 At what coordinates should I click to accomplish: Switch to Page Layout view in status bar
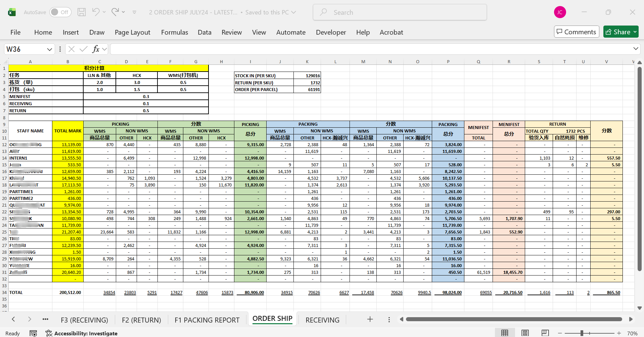coord(524,333)
